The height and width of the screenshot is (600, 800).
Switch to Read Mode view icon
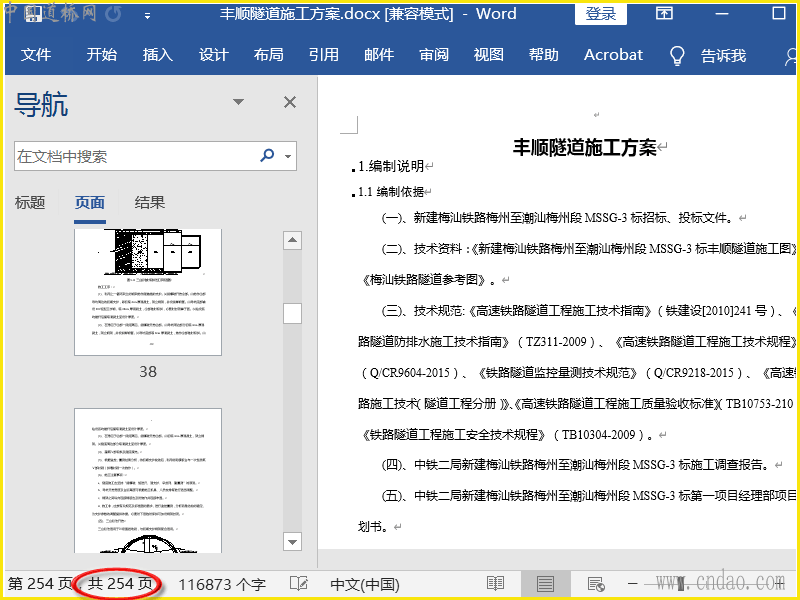(x=495, y=583)
